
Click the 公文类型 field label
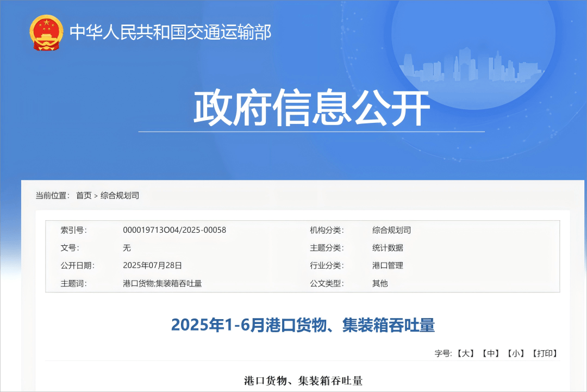coord(327,283)
